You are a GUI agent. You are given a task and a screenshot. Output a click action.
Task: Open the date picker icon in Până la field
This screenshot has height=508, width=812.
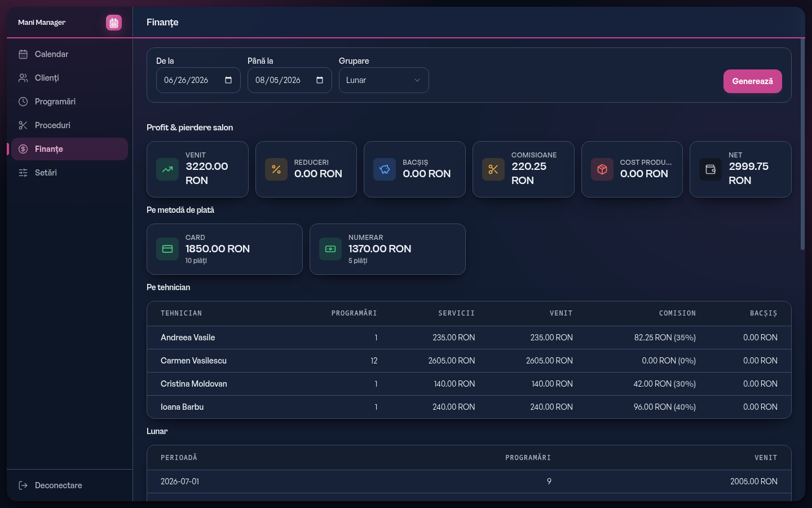tap(320, 80)
